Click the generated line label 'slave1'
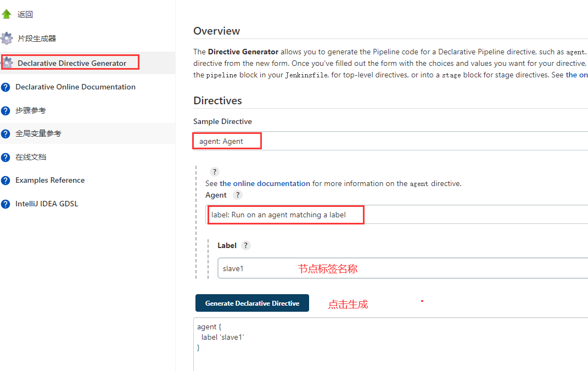This screenshot has height=371, width=588. pyautogui.click(x=222, y=338)
